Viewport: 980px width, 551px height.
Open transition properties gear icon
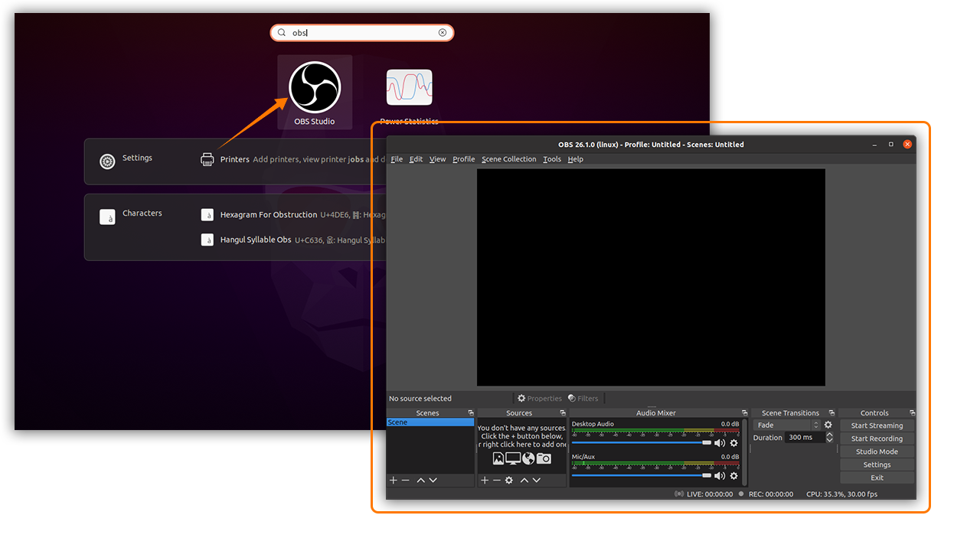[x=828, y=425]
